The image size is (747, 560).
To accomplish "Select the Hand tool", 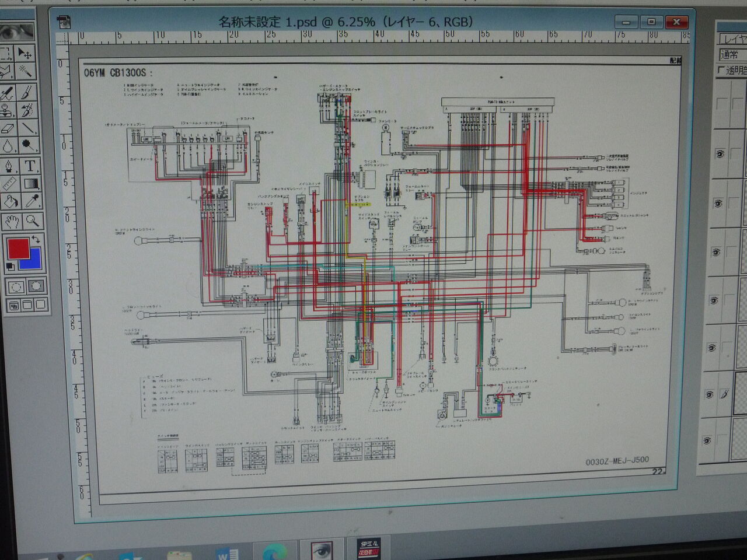I will click(x=12, y=222).
